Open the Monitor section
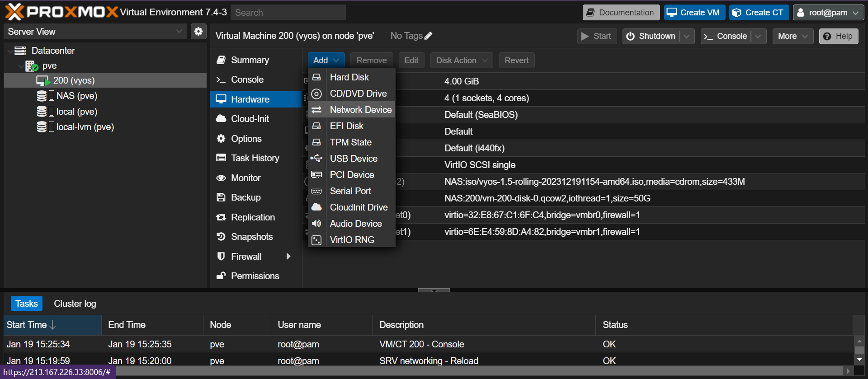The image size is (868, 379). click(255, 178)
